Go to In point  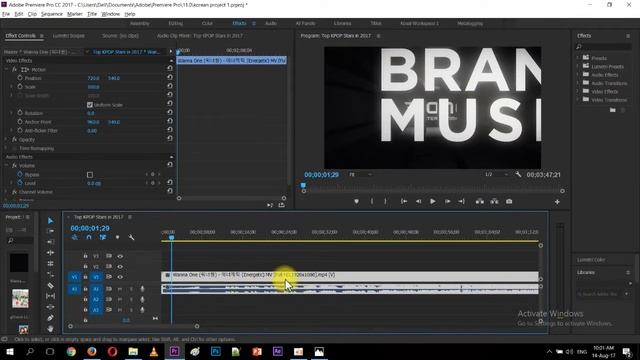coord(404,202)
